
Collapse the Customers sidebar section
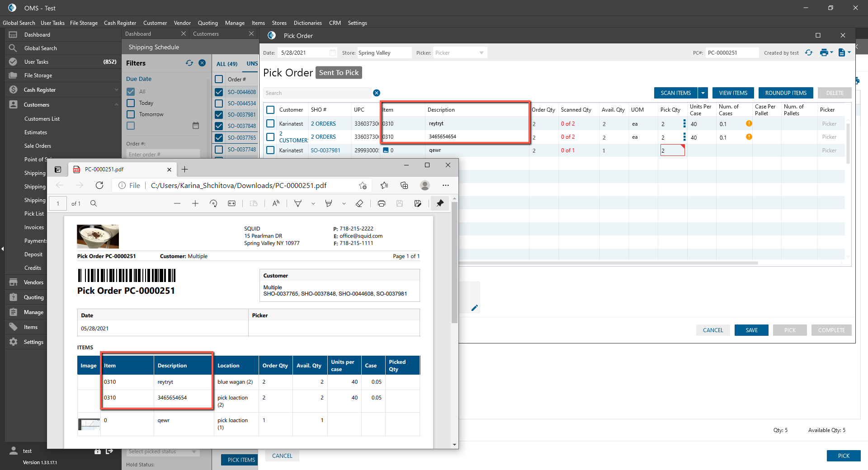coord(116,105)
